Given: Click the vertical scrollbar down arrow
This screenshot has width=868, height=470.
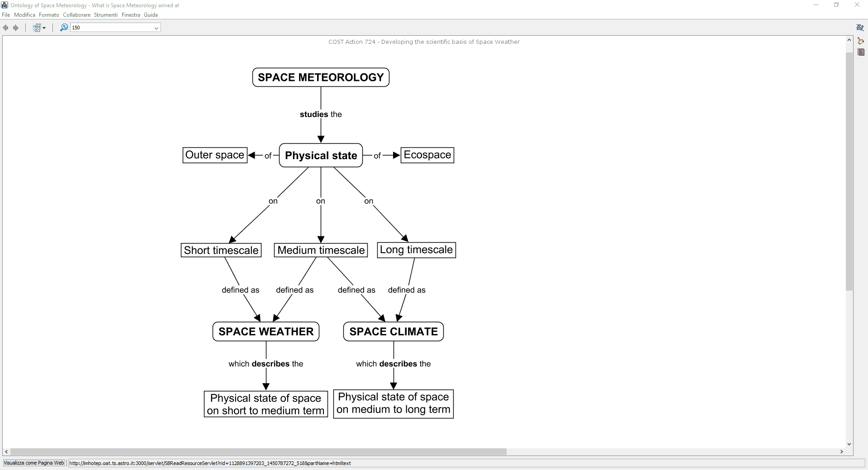Looking at the screenshot, I should (x=849, y=444).
